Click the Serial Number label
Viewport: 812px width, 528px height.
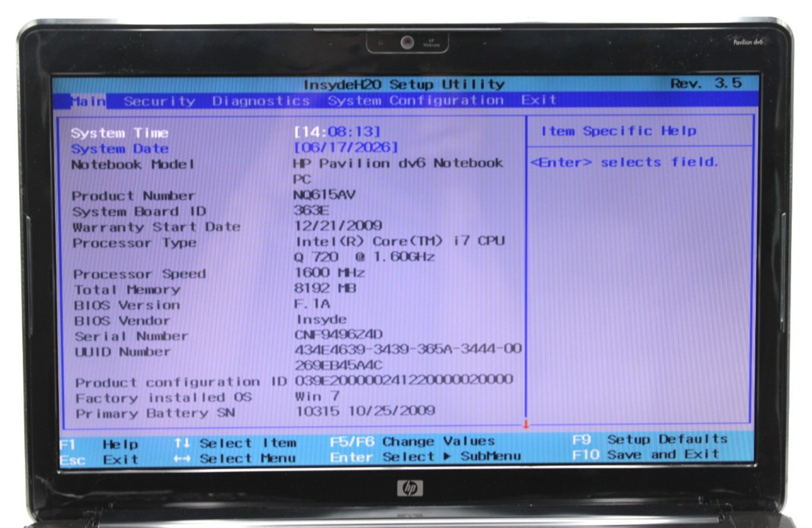(131, 336)
